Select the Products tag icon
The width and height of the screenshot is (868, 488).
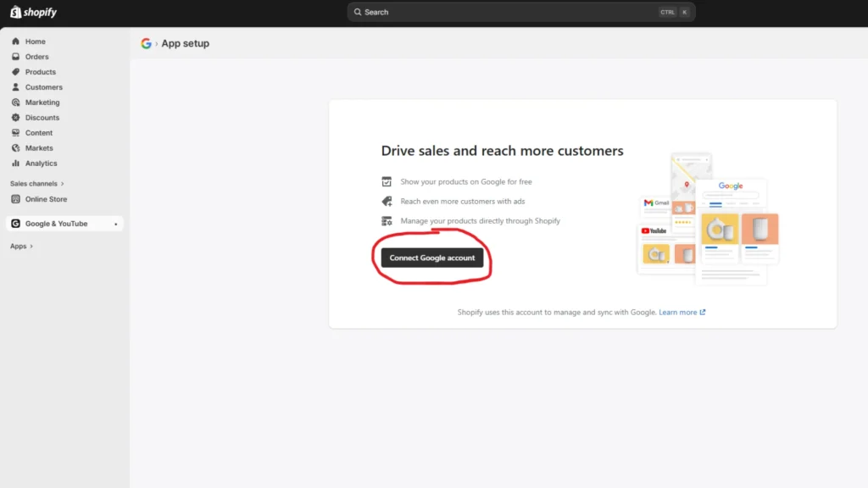coord(17,71)
